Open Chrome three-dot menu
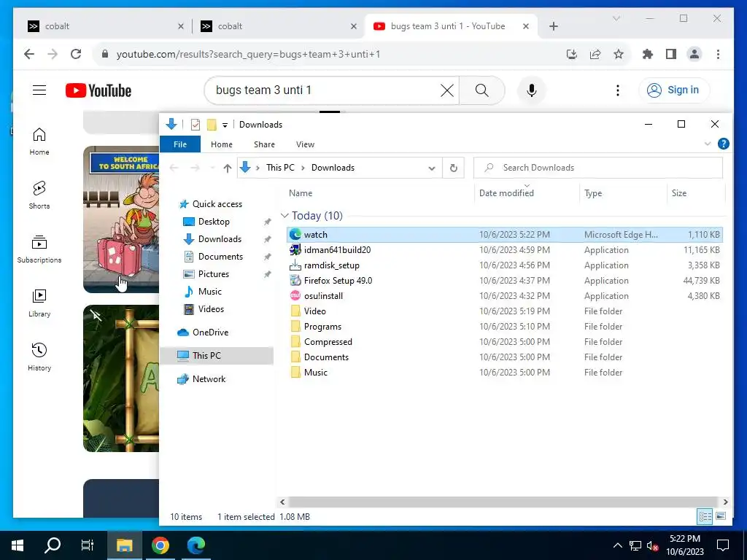This screenshot has height=560, width=747. [x=718, y=54]
